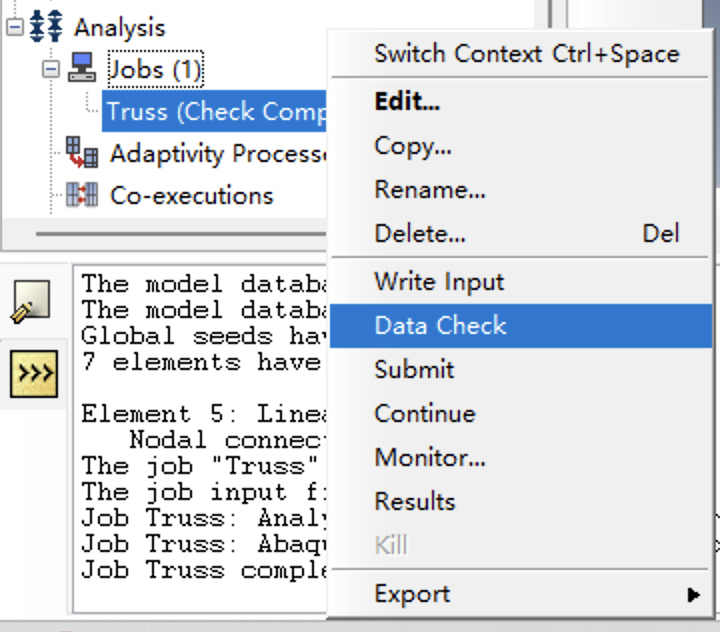Select the Jobs (1) tree item
The image size is (720, 632).
click(x=155, y=70)
